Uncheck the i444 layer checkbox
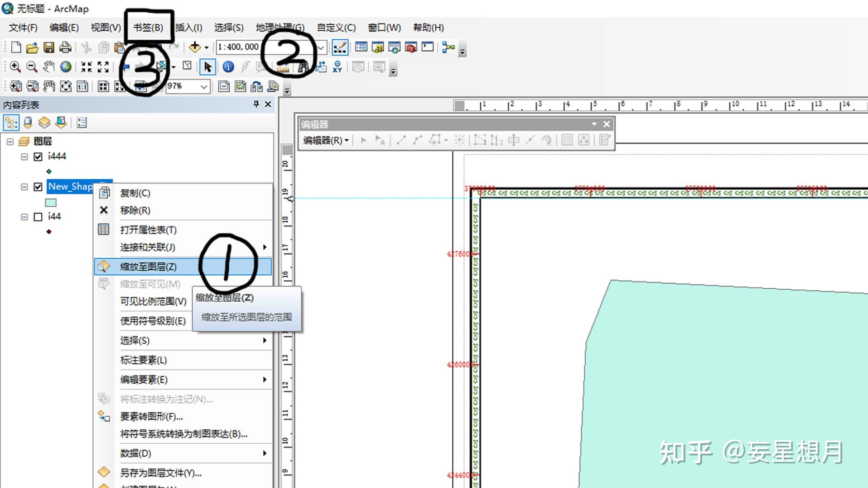 click(38, 157)
